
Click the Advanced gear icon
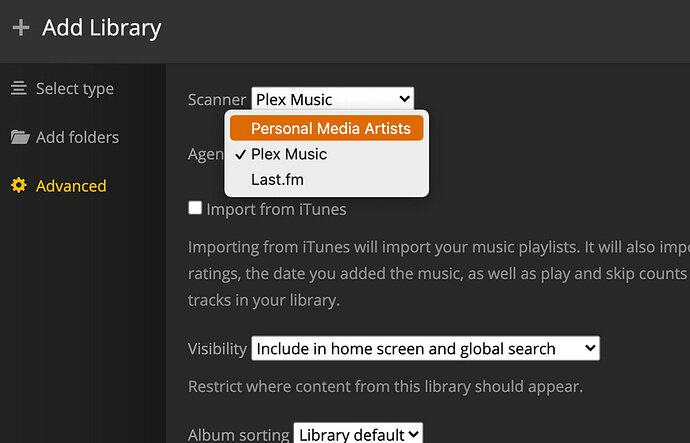(18, 185)
